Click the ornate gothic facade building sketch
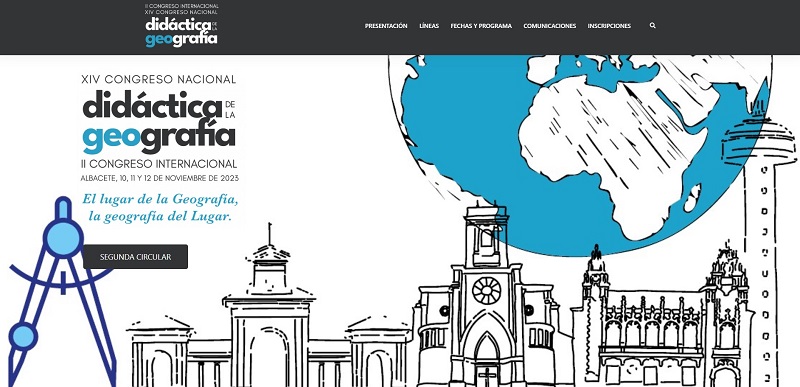 pyautogui.click(x=663, y=321)
